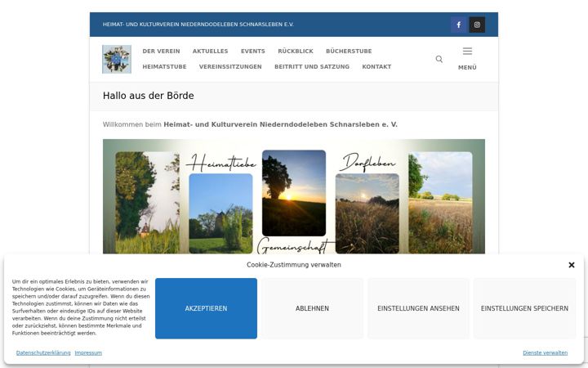The height and width of the screenshot is (368, 588).
Task: Click Einstellungen ansehen button
Action: [x=418, y=308]
